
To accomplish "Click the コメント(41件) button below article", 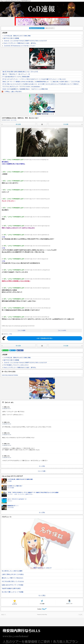I will click(x=62, y=330).
